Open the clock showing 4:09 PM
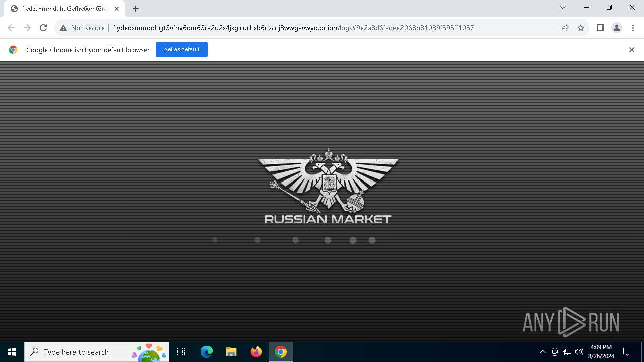The image size is (644, 362). click(x=601, y=352)
